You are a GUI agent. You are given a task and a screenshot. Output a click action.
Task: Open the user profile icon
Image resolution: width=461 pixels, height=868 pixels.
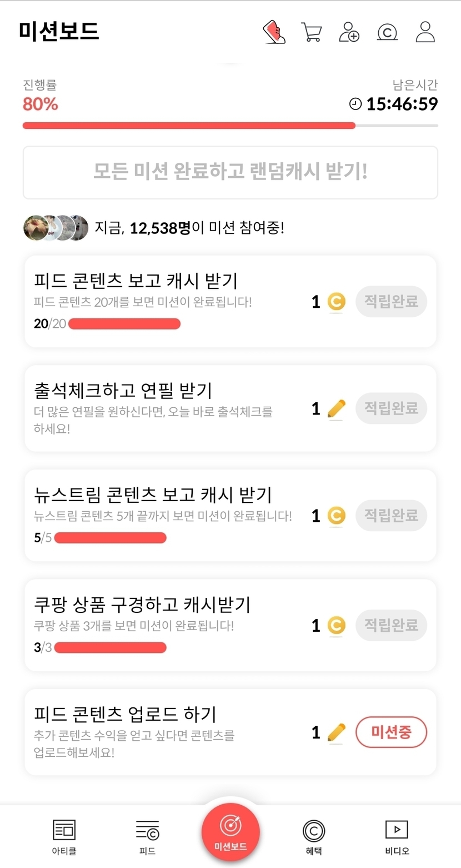pos(425,32)
